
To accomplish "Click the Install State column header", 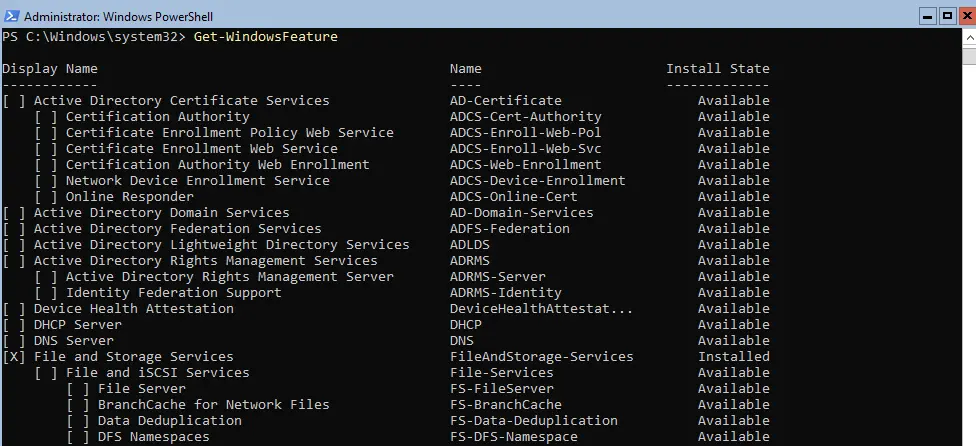I will click(x=718, y=69).
